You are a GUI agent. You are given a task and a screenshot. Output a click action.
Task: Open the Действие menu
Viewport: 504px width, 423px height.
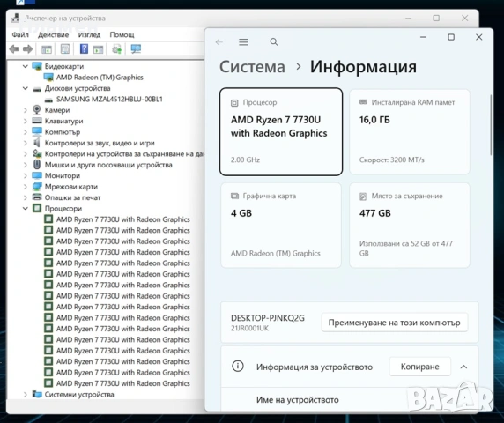pos(54,34)
